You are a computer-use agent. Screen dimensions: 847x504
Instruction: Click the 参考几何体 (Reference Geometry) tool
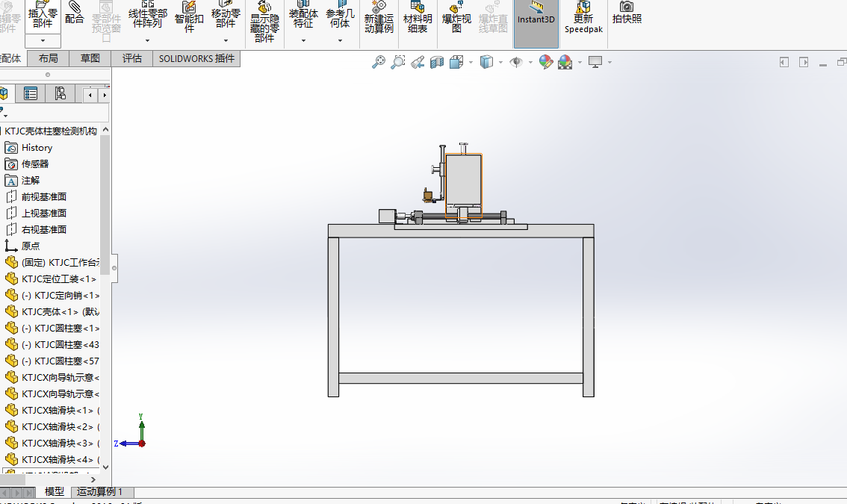tap(341, 16)
